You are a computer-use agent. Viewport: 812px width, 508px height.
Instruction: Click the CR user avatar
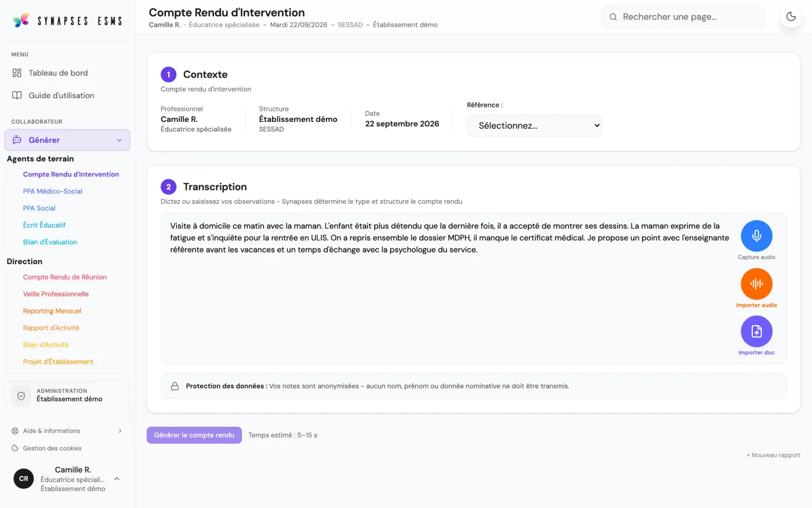coord(24,479)
